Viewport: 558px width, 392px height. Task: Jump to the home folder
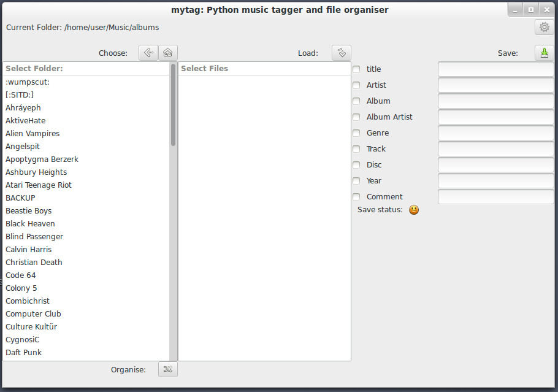tap(167, 53)
